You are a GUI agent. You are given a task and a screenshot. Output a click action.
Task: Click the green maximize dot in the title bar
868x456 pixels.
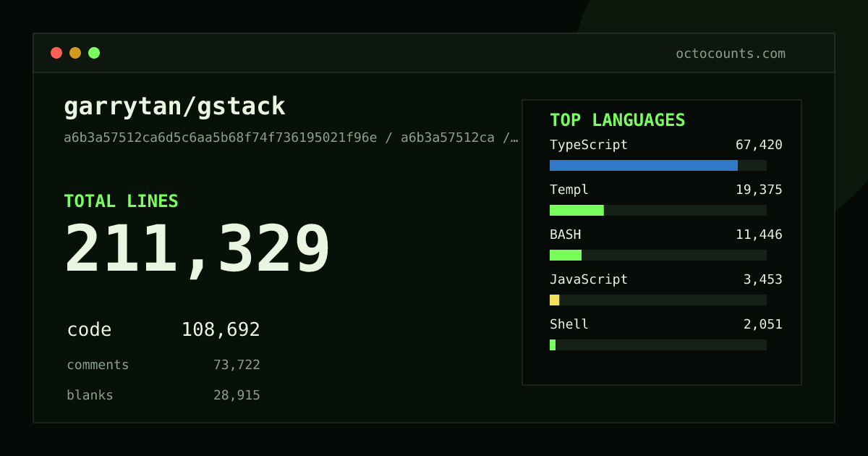point(94,53)
